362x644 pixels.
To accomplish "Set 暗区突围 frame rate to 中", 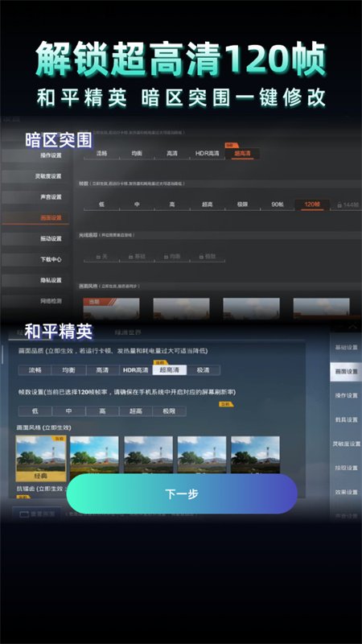I will (x=137, y=204).
